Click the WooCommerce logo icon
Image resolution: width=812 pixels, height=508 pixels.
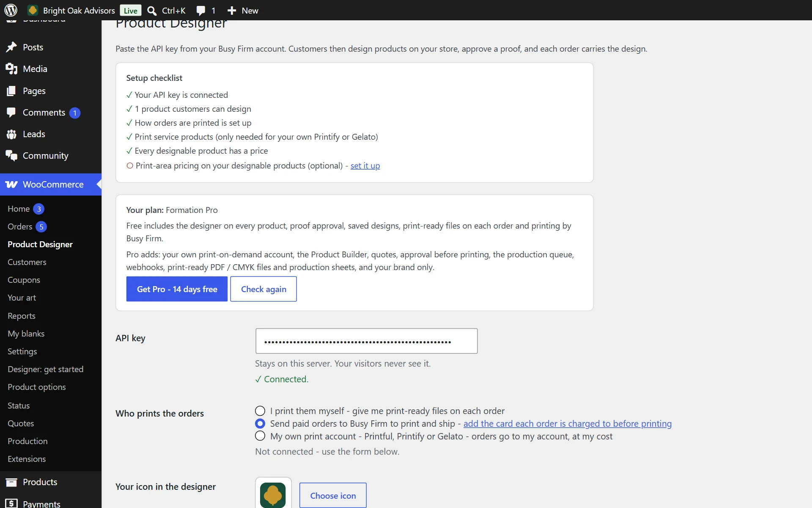[x=11, y=185]
